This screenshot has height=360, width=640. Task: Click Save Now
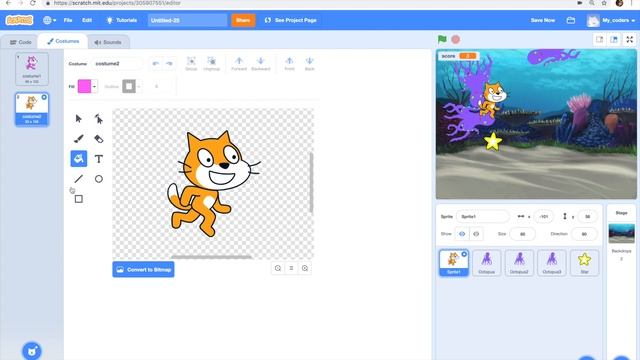click(x=542, y=20)
